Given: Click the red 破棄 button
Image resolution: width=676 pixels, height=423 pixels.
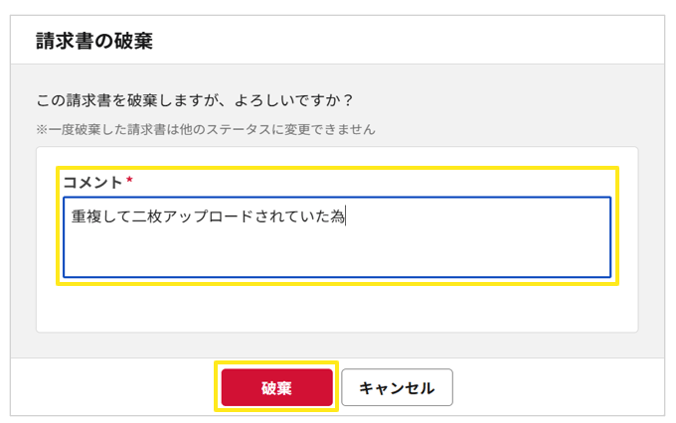Looking at the screenshot, I should coord(276,388).
